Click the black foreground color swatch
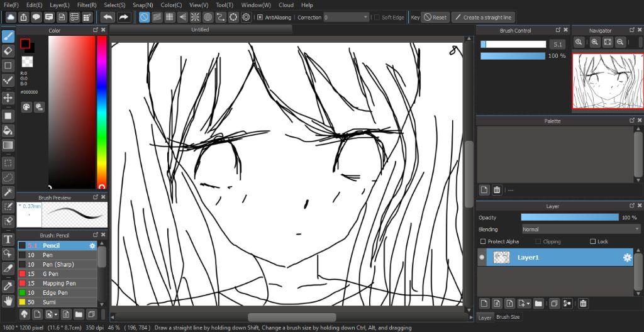Screen dimensions: 644x332 (25, 43)
